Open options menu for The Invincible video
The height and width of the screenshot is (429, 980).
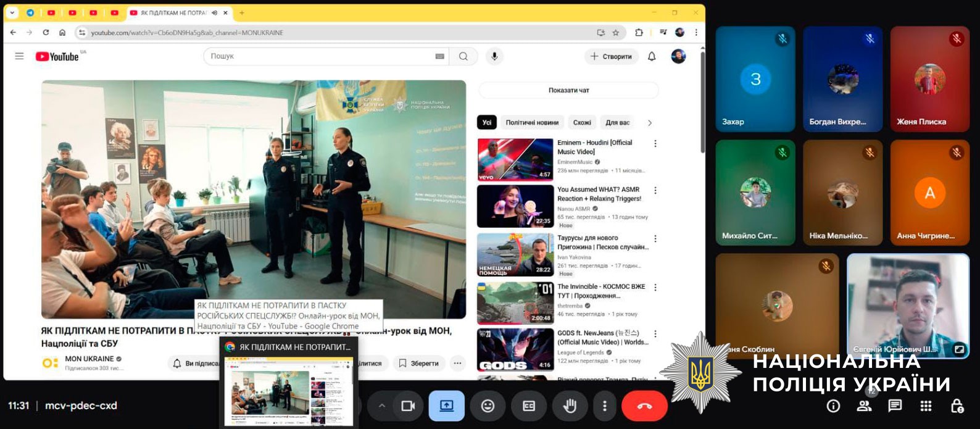[x=655, y=288]
